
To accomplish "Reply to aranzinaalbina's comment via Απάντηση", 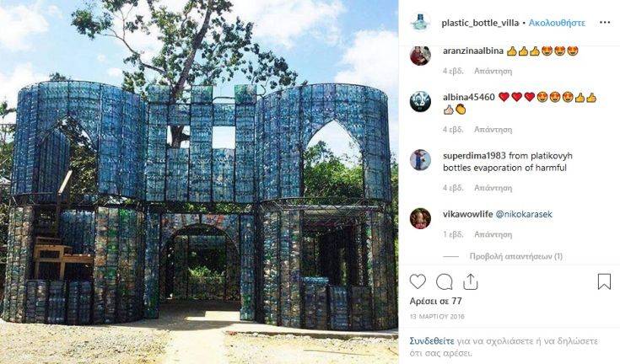I will tap(493, 71).
